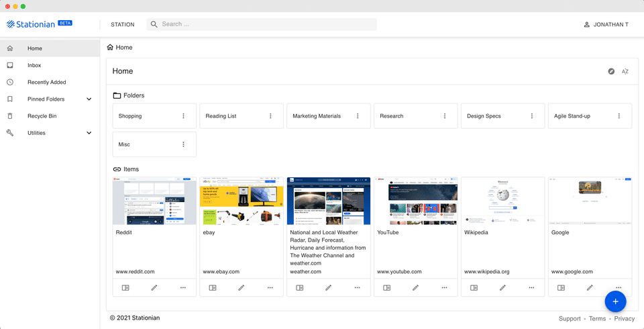Edit the weather.com item with pencil icon

pyautogui.click(x=328, y=288)
